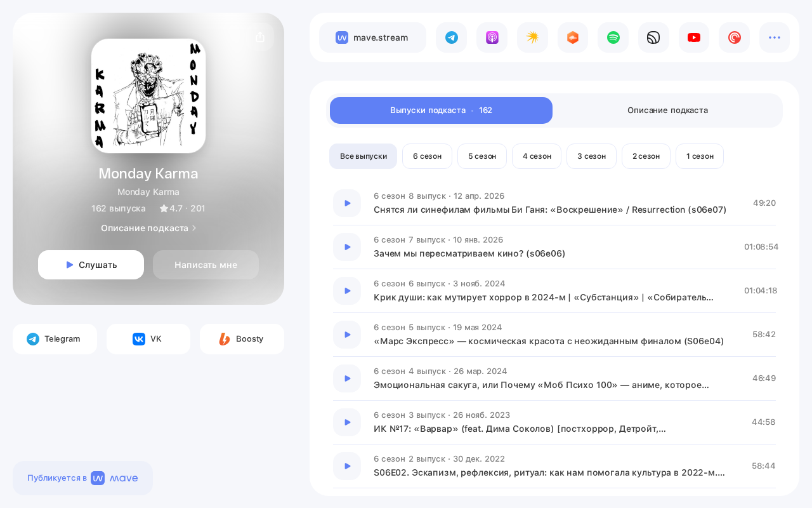
Task: Open the Pocket Casts icon
Action: 734,37
